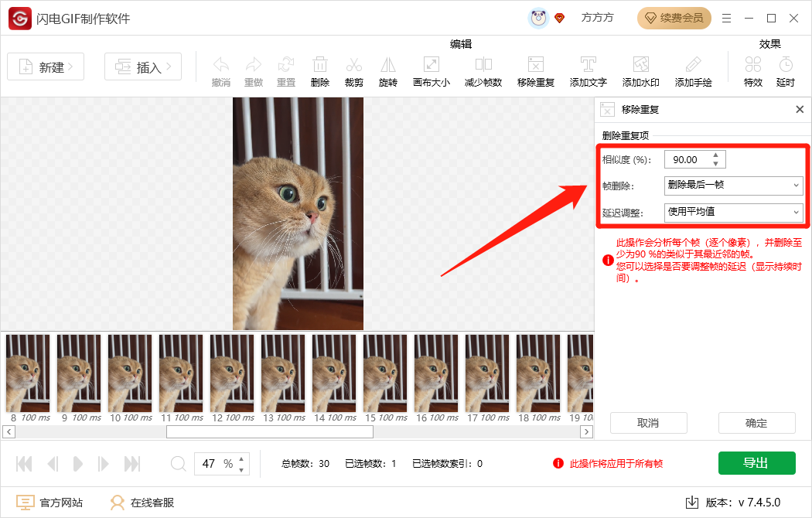Decrease similarity value with down arrow
Screen dimensions: 812x518
click(x=715, y=164)
